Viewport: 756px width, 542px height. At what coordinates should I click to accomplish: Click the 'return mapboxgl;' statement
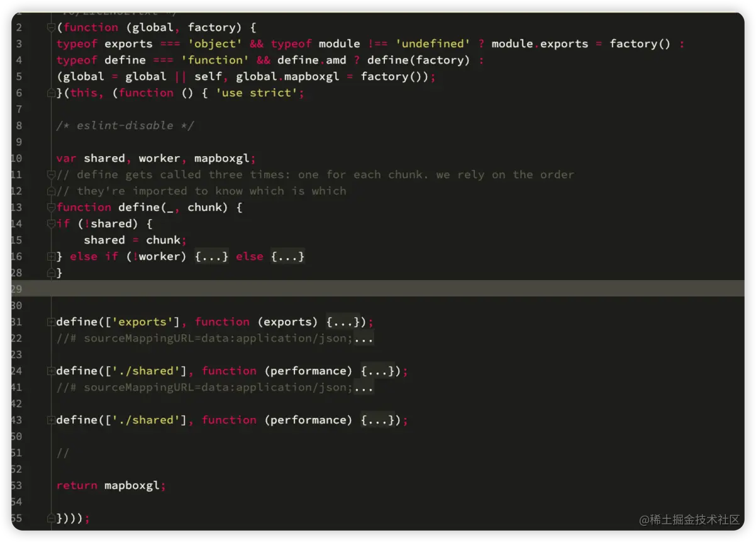111,485
